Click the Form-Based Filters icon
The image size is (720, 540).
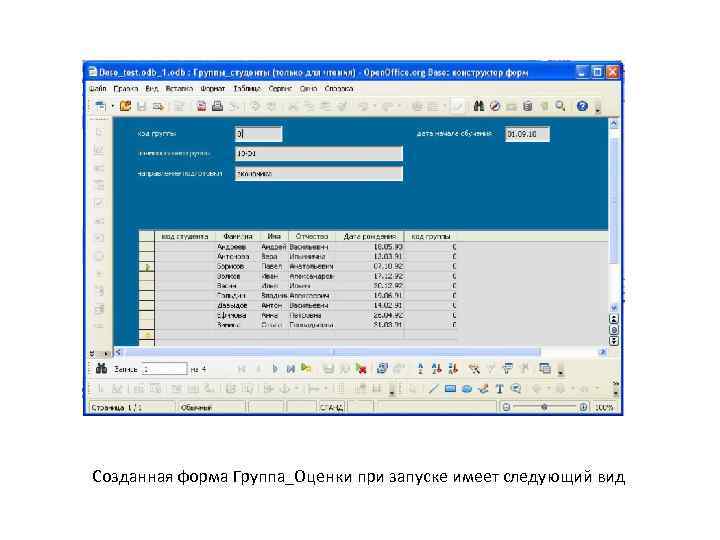tap(507, 368)
